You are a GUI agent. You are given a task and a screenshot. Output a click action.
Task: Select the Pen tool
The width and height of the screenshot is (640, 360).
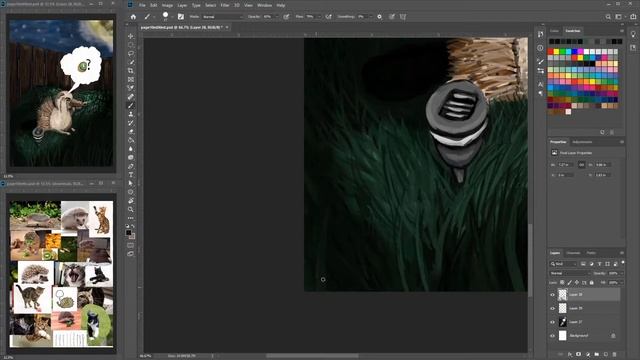131,166
